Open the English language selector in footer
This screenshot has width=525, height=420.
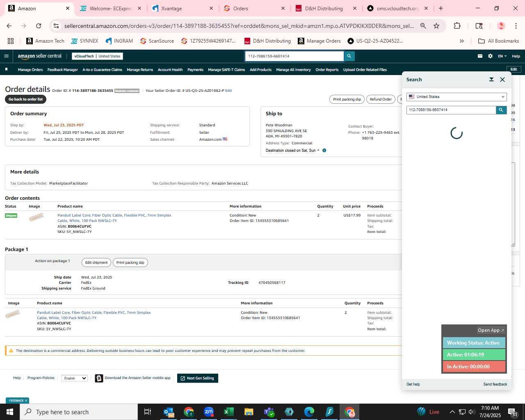[74, 378]
